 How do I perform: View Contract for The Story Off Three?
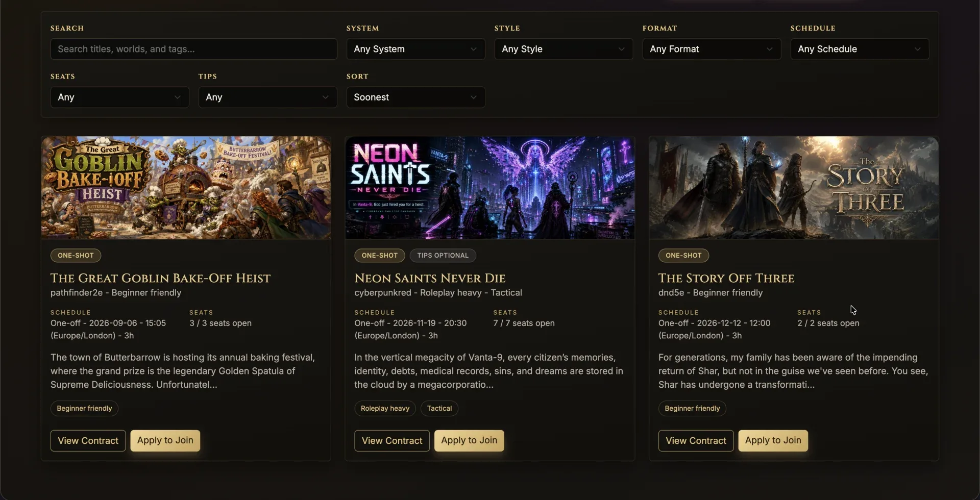(x=696, y=441)
